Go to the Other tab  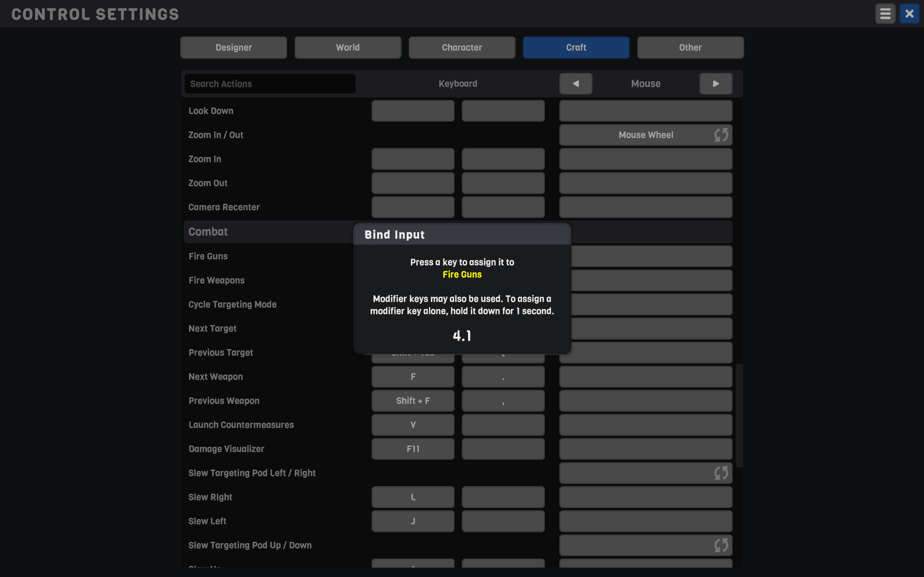pos(690,47)
